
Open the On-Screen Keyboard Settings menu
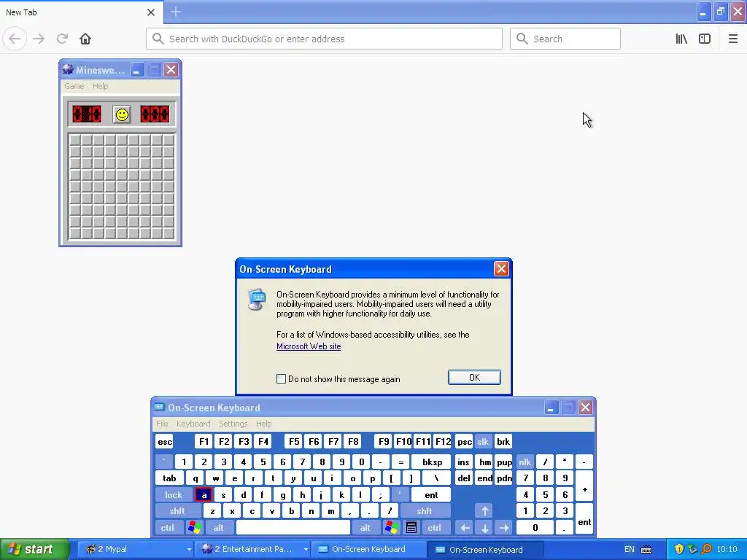click(x=233, y=424)
